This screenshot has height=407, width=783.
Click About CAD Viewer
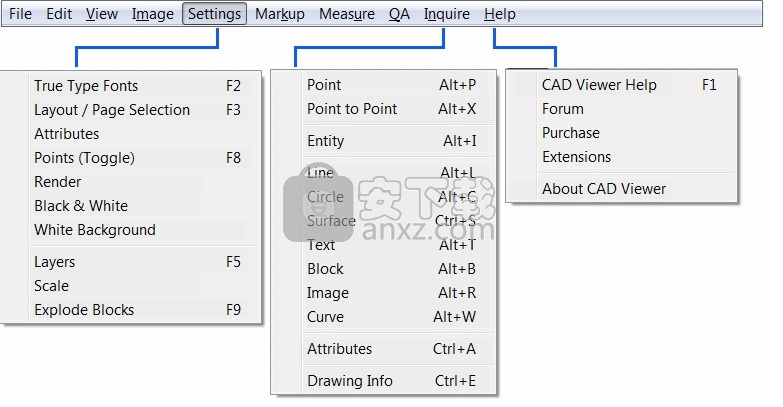(629, 189)
